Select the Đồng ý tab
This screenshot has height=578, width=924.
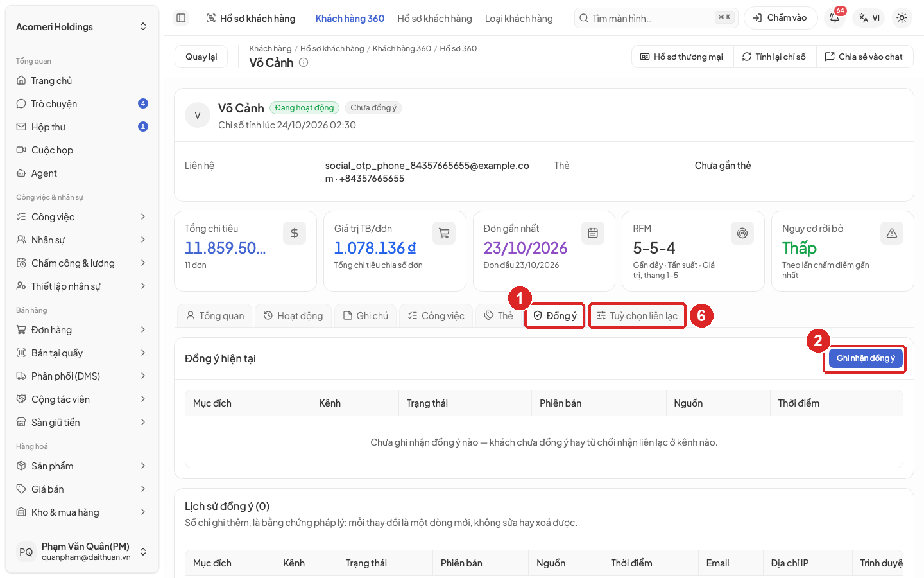click(x=555, y=316)
